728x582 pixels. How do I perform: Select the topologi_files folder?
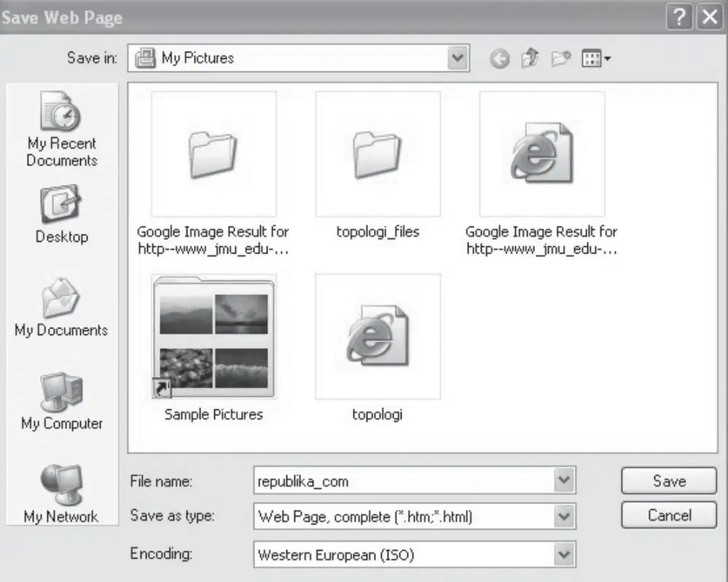pos(378,165)
